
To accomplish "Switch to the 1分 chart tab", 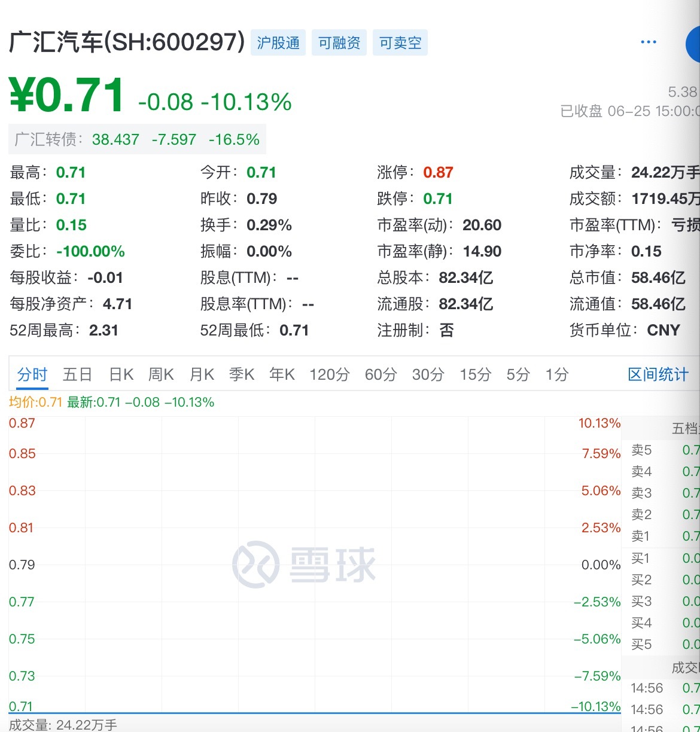I will [x=557, y=375].
